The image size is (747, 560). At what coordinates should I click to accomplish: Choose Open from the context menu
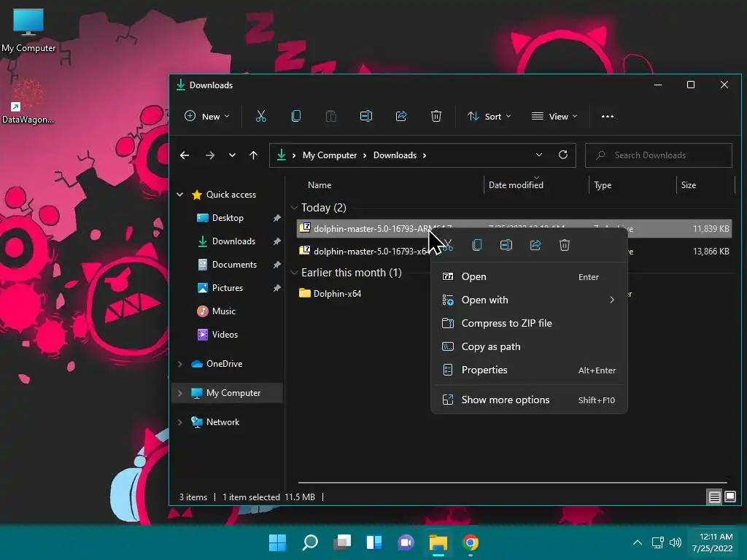(x=529, y=276)
